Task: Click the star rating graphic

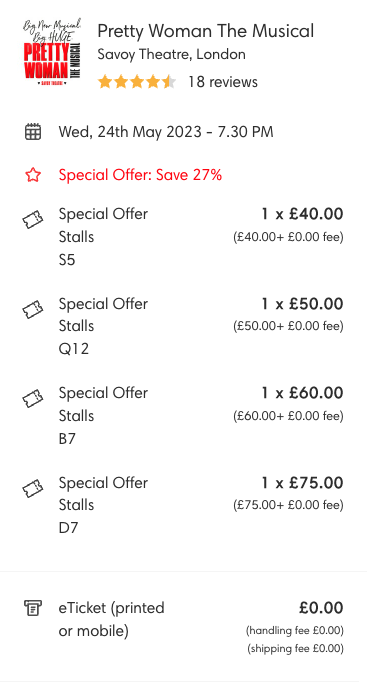Action: coord(137,82)
